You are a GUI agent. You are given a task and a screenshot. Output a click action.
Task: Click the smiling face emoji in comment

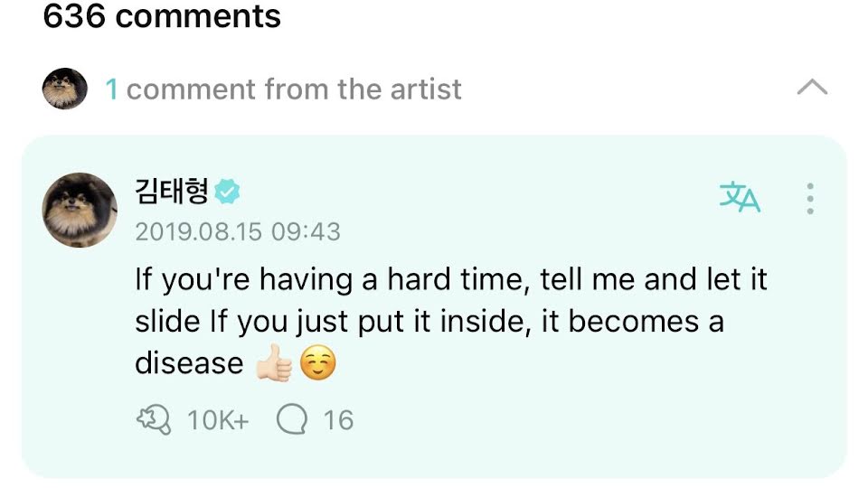pyautogui.click(x=317, y=363)
